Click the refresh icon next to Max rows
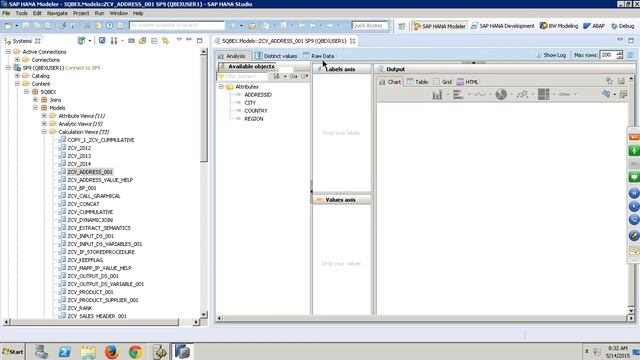The width and height of the screenshot is (640, 360). point(630,55)
